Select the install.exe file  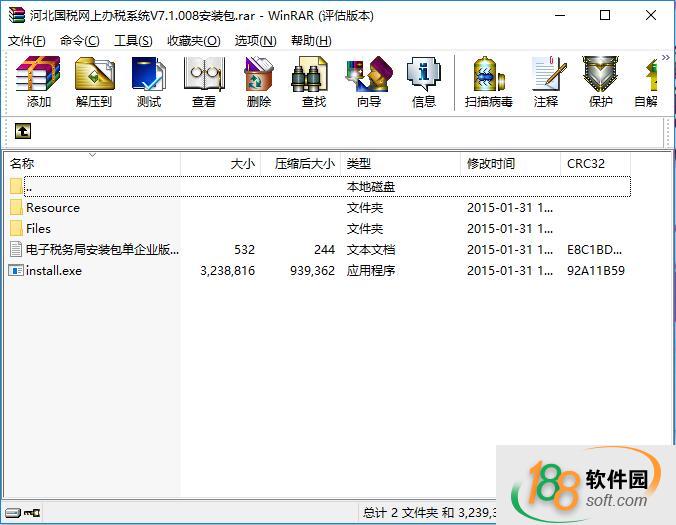54,271
